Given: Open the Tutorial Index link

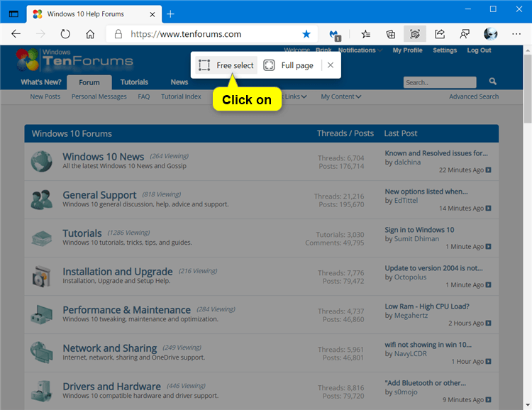Looking at the screenshot, I should click(181, 96).
